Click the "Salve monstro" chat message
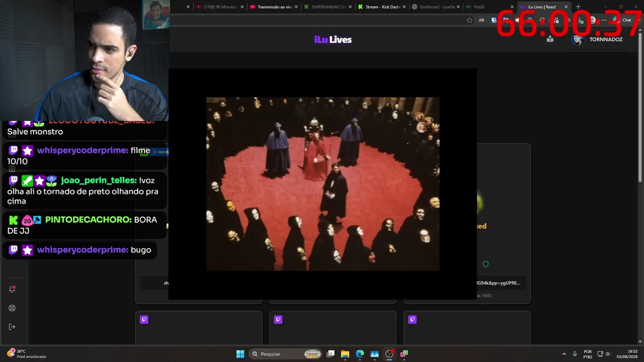Screen dimensions: 644x362 35,132
